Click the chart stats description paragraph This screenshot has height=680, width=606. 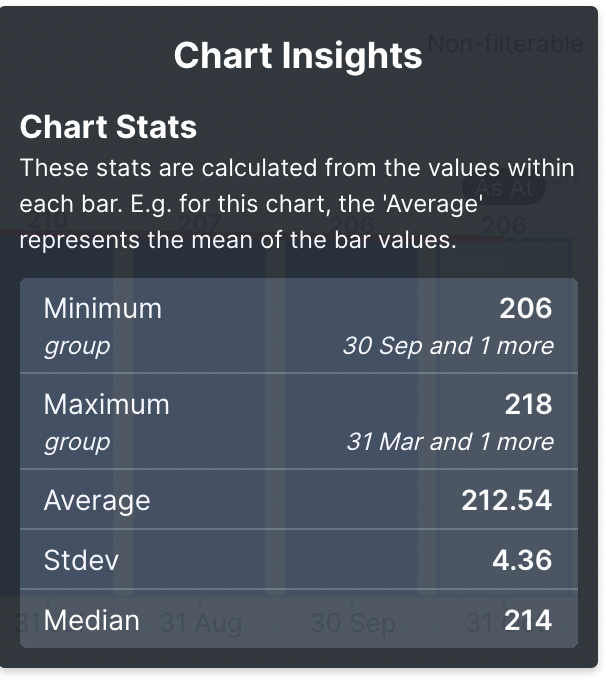point(297,204)
